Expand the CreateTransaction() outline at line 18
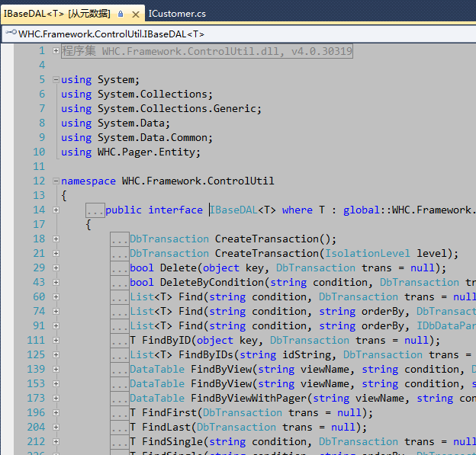This screenshot has width=476, height=455. click(x=56, y=239)
